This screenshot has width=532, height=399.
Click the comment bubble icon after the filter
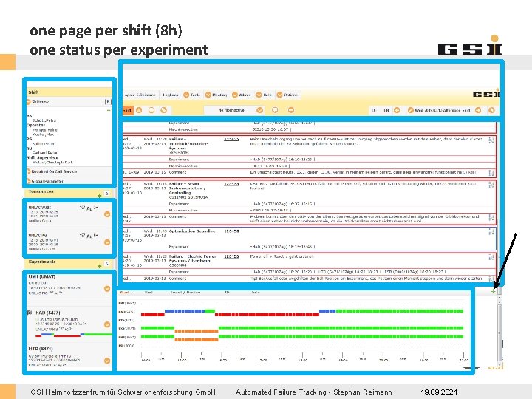(x=275, y=110)
